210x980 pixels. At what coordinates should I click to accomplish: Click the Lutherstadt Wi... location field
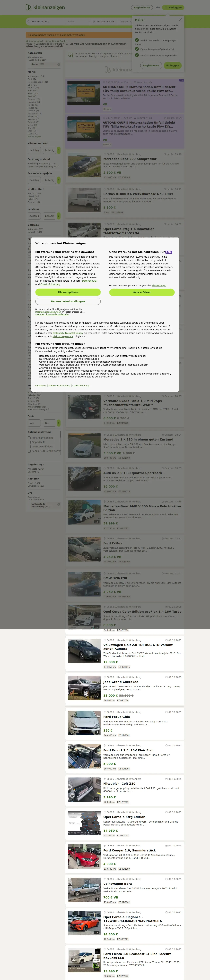point(106,22)
